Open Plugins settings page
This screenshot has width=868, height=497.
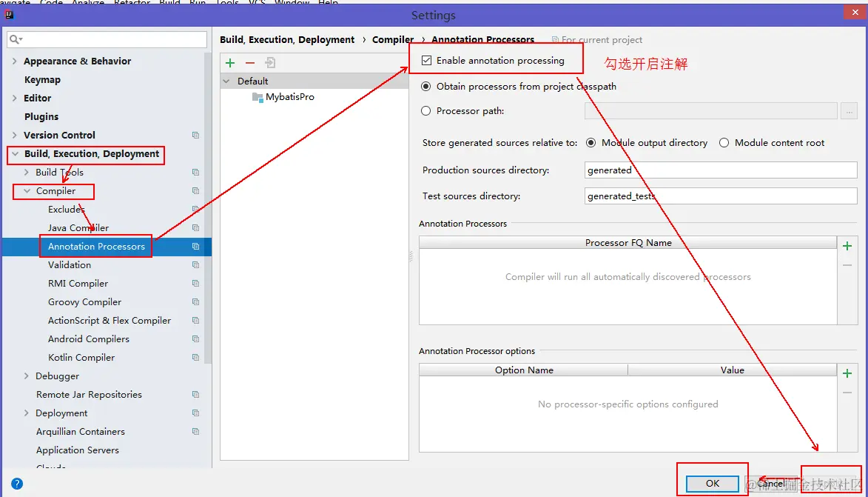pos(41,117)
